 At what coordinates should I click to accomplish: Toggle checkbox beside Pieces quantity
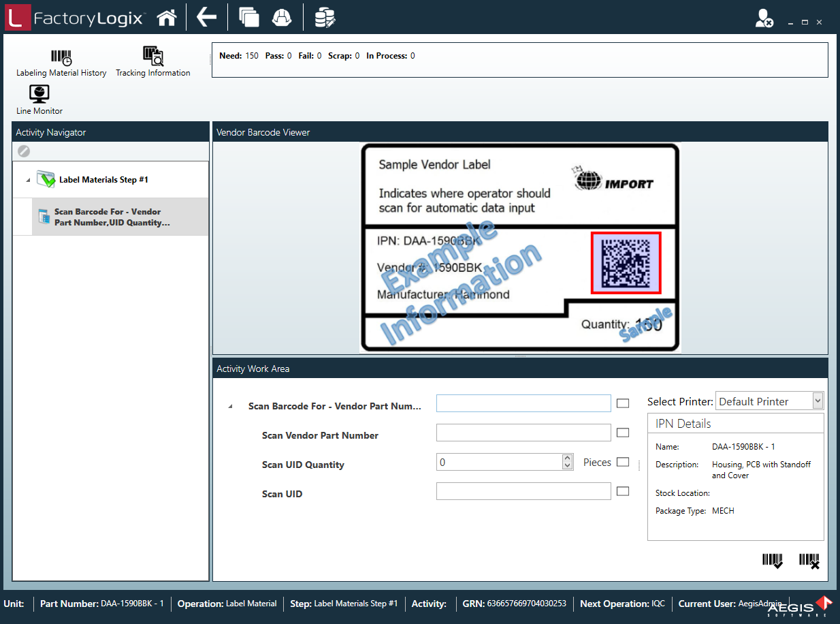(x=622, y=462)
